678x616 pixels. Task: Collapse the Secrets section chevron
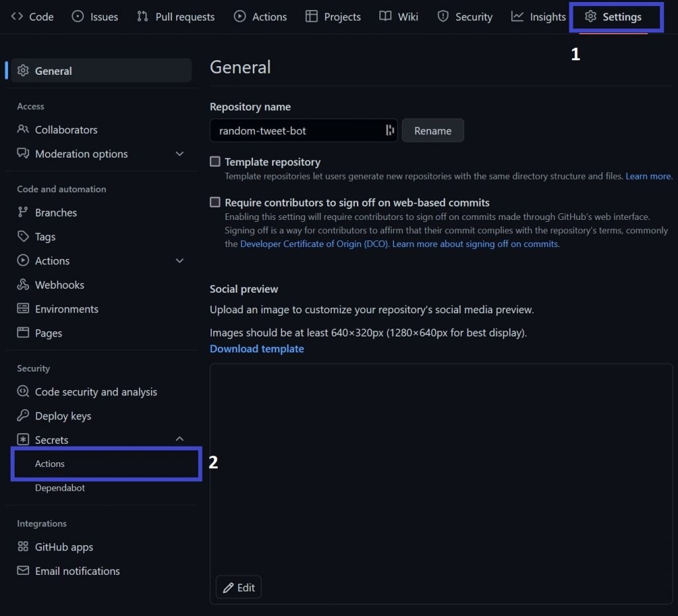pos(180,439)
